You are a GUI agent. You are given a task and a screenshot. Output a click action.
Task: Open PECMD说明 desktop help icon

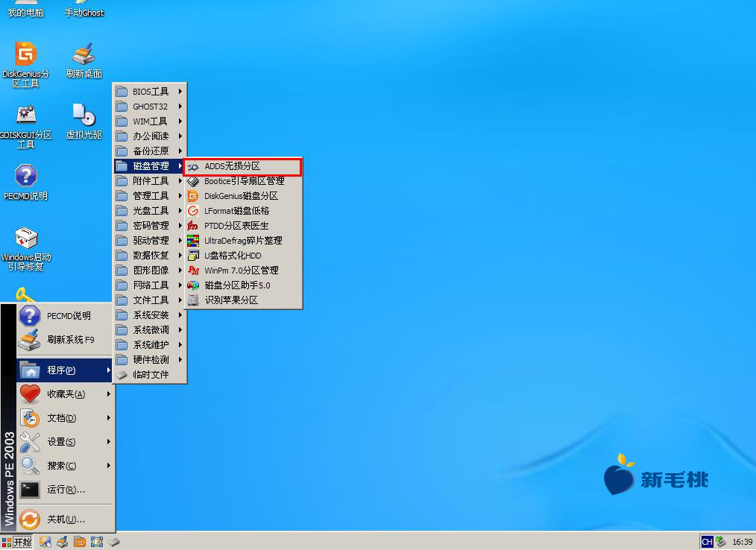tap(25, 182)
